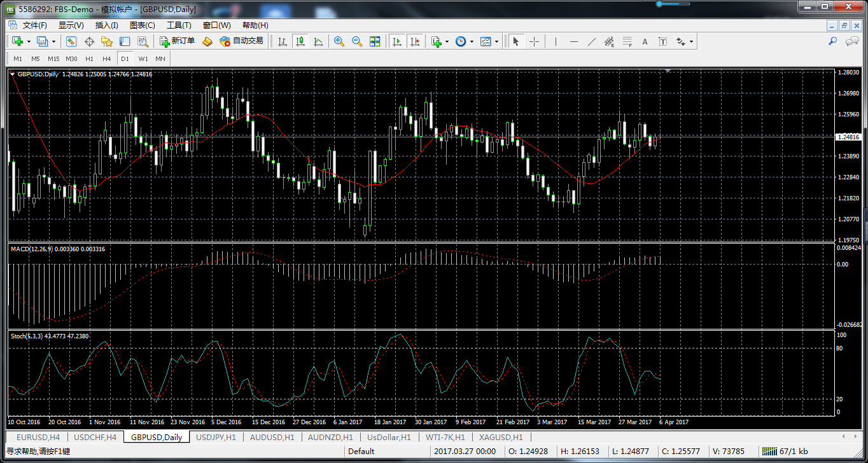This screenshot has height=463, width=868.
Task: Open the 插入(I) menu
Action: [106, 25]
